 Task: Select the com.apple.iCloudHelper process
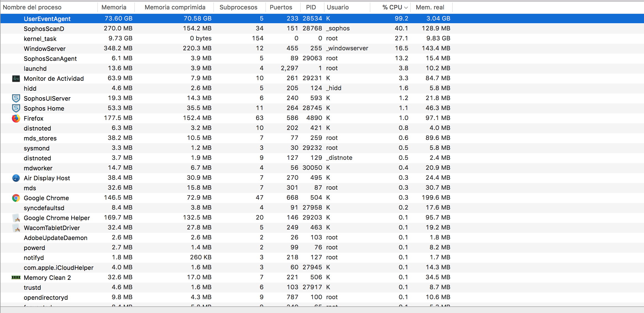pyautogui.click(x=322, y=267)
